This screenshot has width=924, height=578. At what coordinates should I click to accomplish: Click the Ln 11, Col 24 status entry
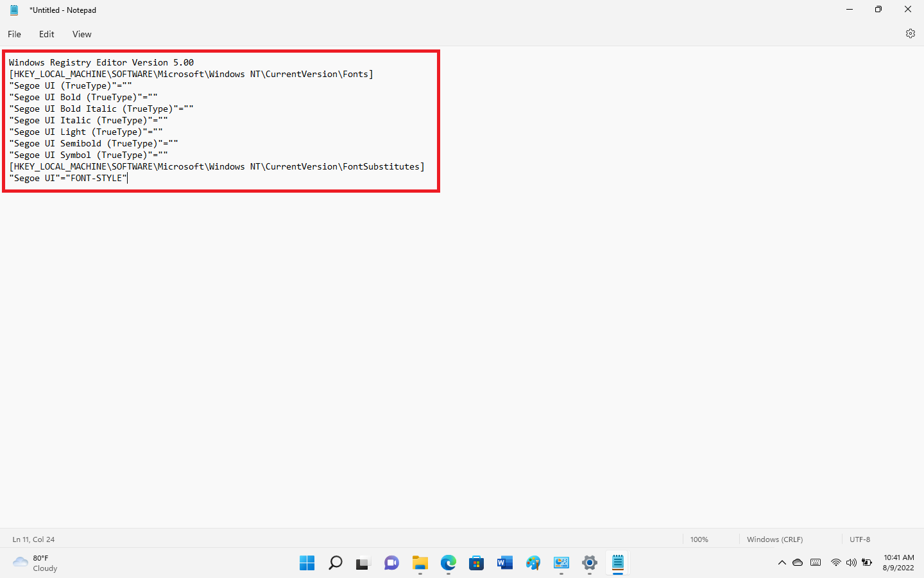click(33, 539)
